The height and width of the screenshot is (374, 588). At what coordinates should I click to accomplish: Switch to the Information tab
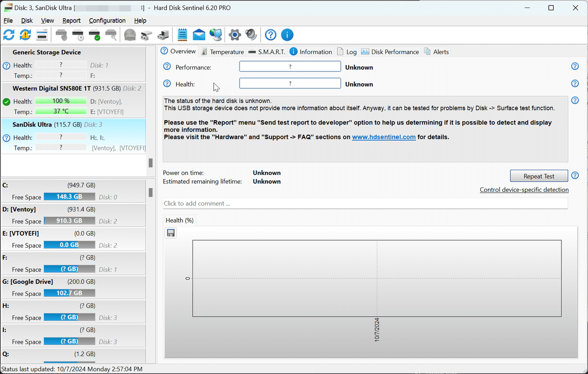click(x=311, y=52)
